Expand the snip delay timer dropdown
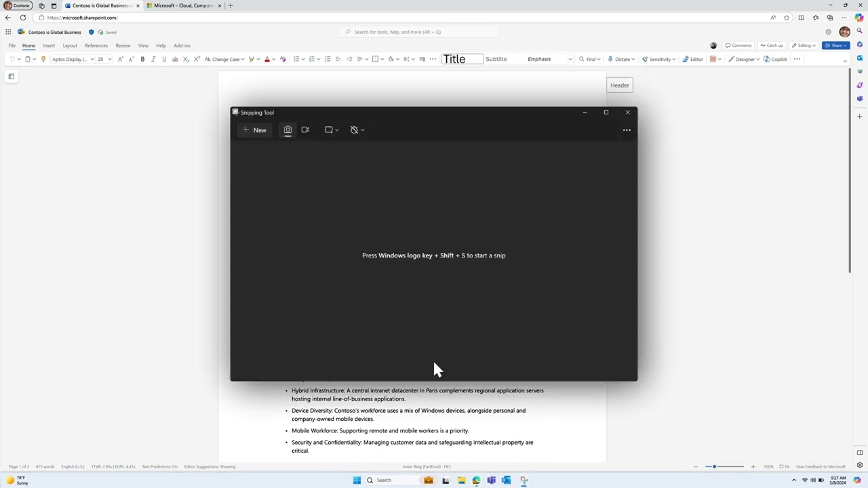 click(357, 129)
